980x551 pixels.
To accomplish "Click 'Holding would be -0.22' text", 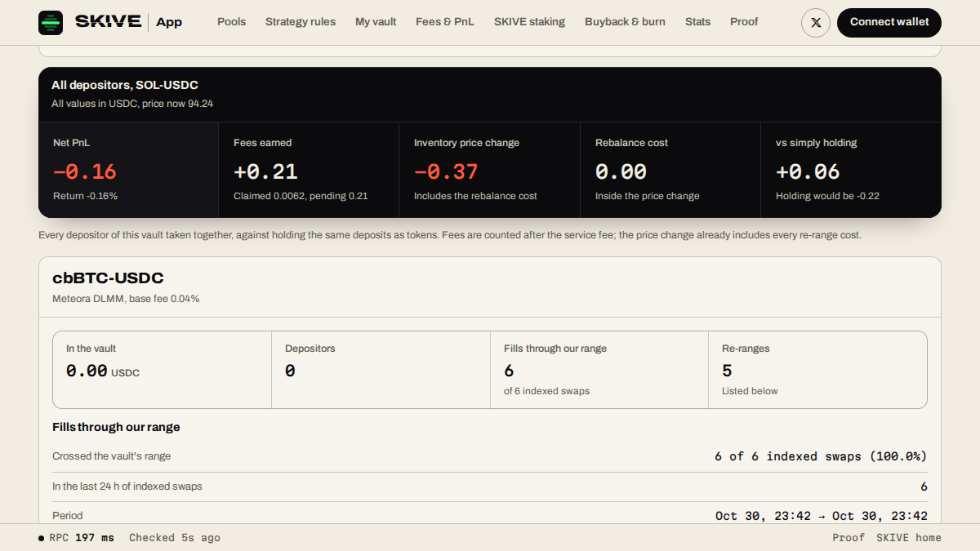I will (x=827, y=196).
